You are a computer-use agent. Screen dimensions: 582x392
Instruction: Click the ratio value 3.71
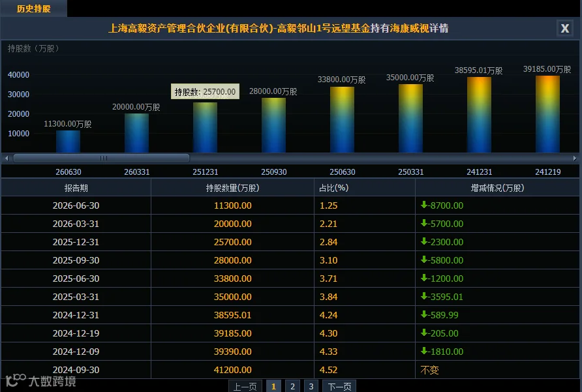pos(328,278)
